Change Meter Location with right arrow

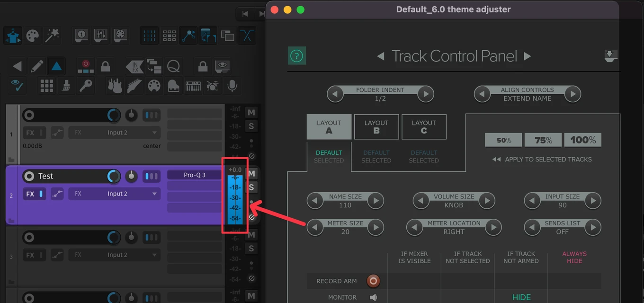click(493, 227)
